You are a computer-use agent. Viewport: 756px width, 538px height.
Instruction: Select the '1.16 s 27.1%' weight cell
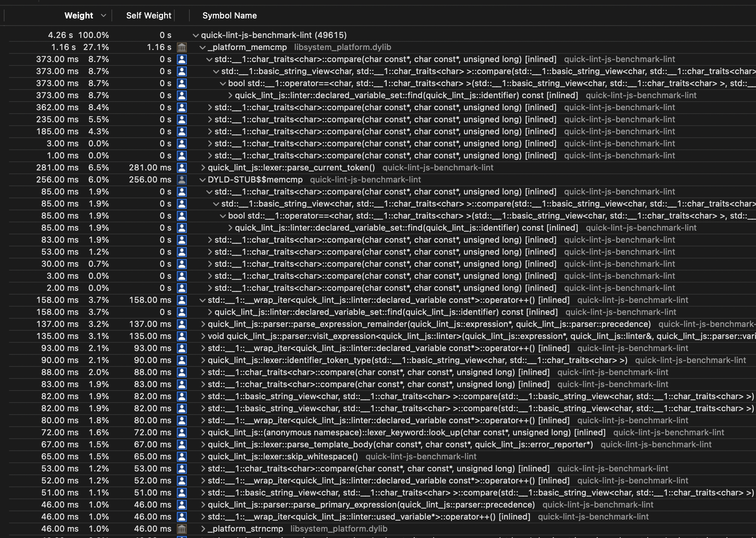pyautogui.click(x=80, y=47)
